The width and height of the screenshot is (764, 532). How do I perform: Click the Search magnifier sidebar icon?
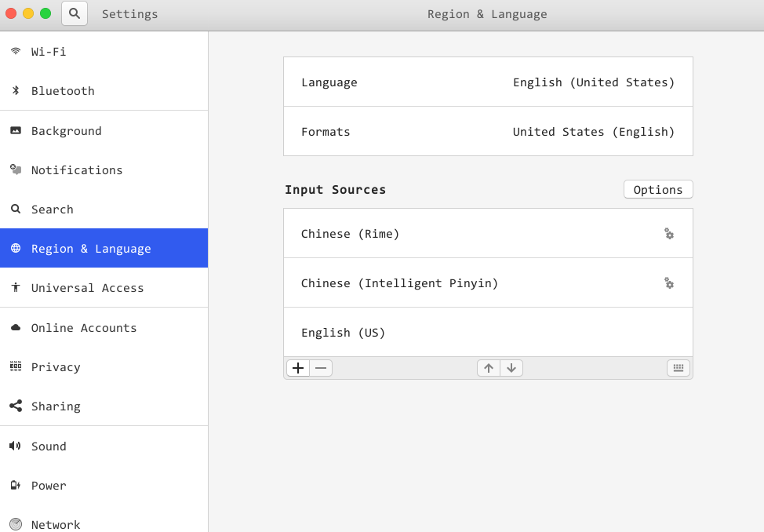(x=16, y=209)
